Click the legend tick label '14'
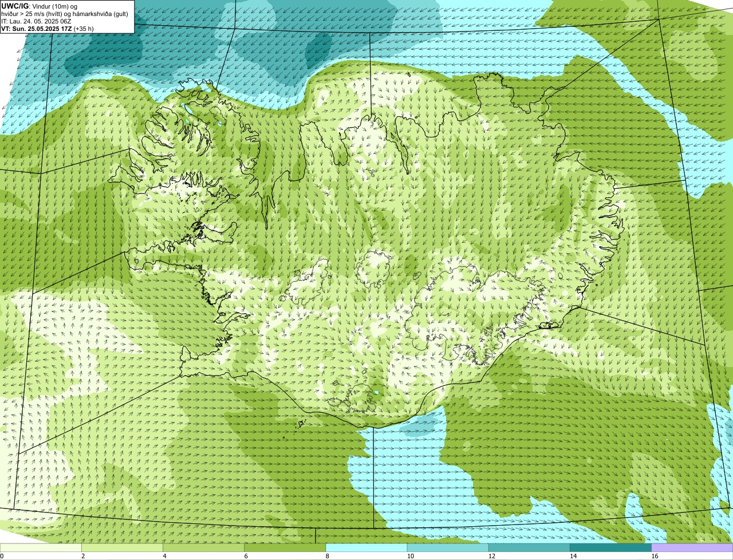This screenshot has height=560, width=733. click(x=573, y=556)
